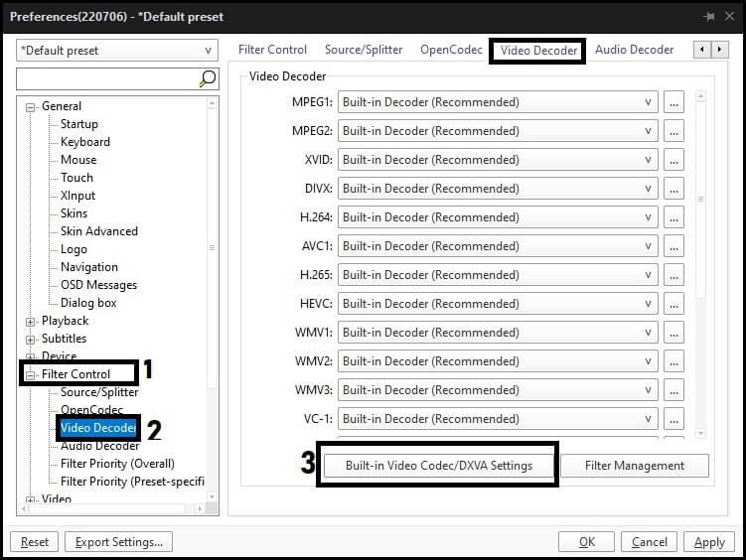Image resolution: width=746 pixels, height=560 pixels.
Task: Open Filter Management
Action: 635,466
